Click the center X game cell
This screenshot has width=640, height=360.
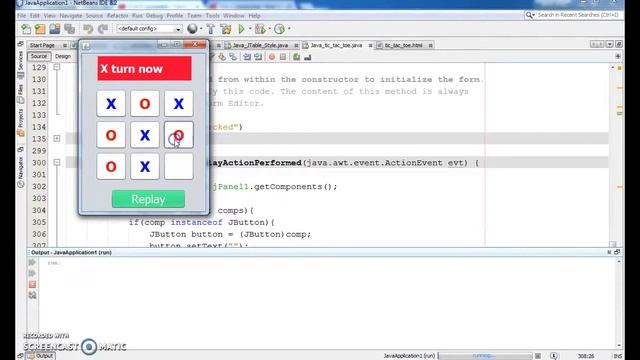pos(145,135)
